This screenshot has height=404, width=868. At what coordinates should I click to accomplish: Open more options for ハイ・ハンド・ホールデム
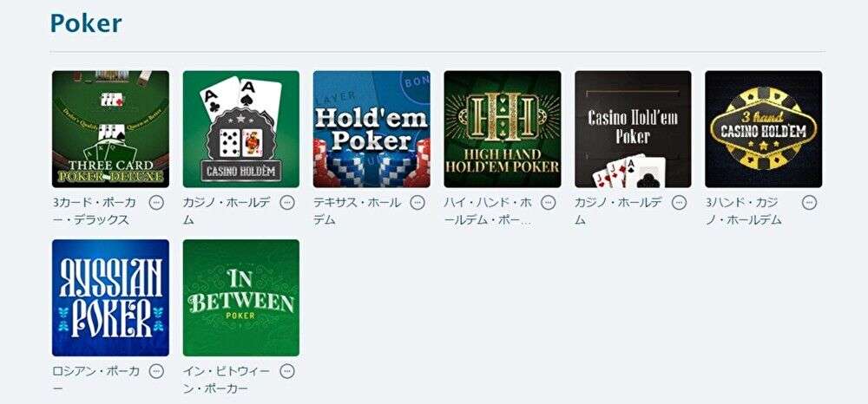pos(548,203)
